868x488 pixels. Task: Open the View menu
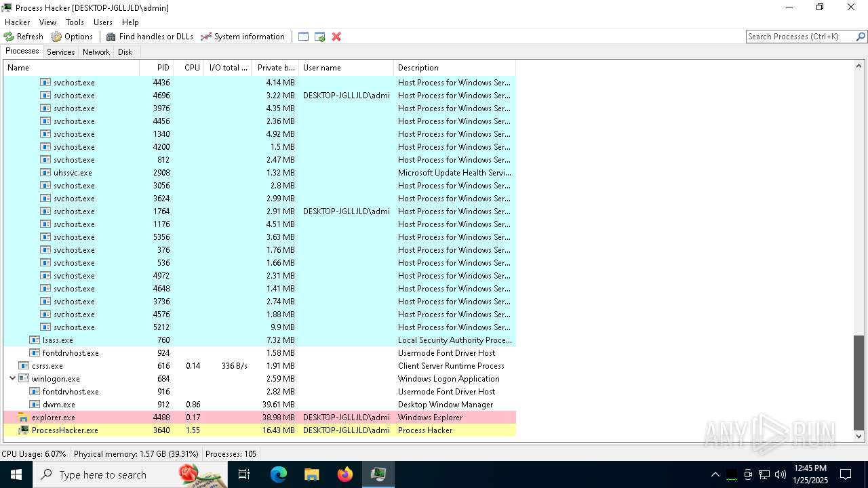click(x=48, y=22)
